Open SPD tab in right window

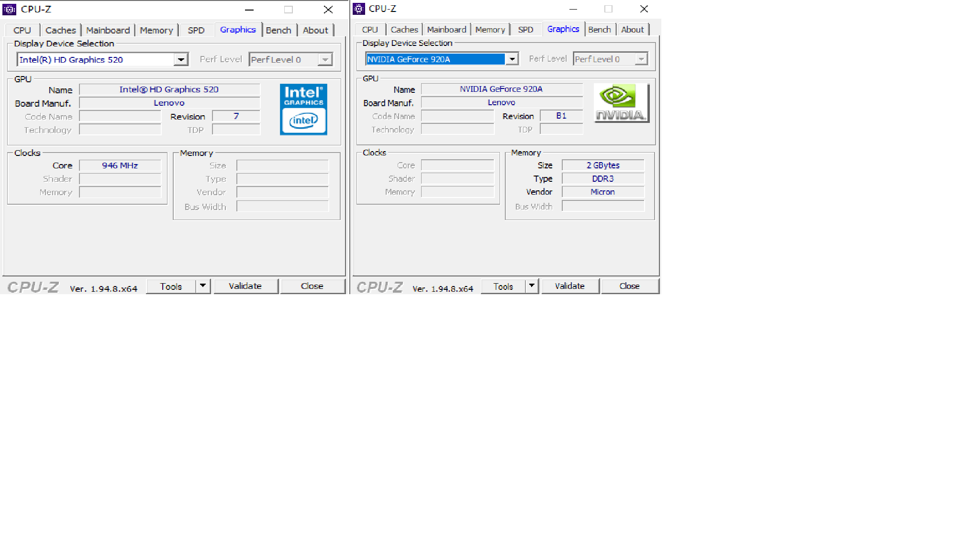pyautogui.click(x=526, y=30)
